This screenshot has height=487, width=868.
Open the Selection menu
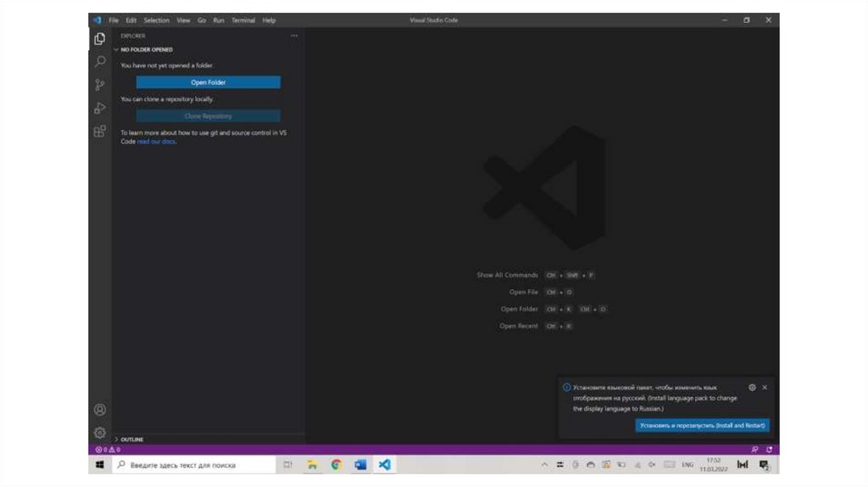click(x=157, y=20)
